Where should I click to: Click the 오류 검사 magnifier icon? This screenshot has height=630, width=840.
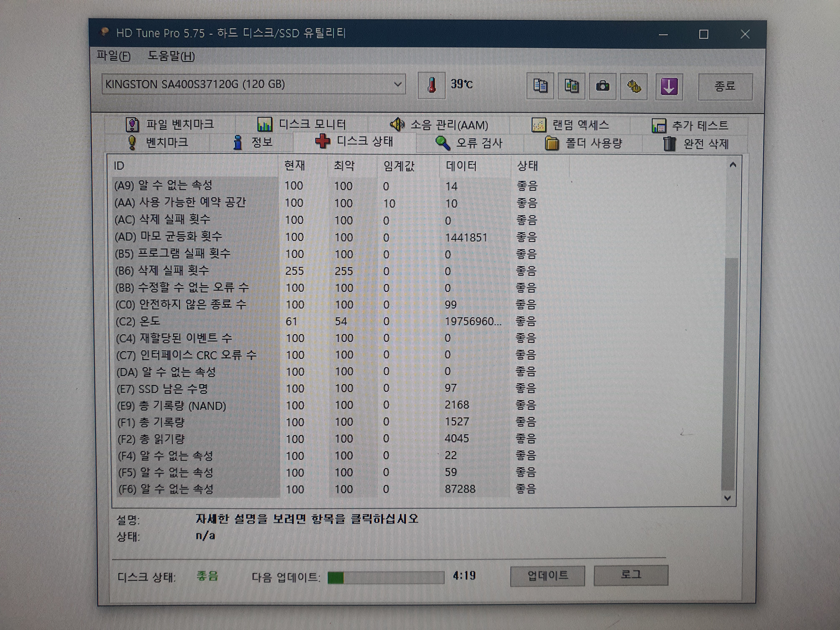[x=443, y=143]
